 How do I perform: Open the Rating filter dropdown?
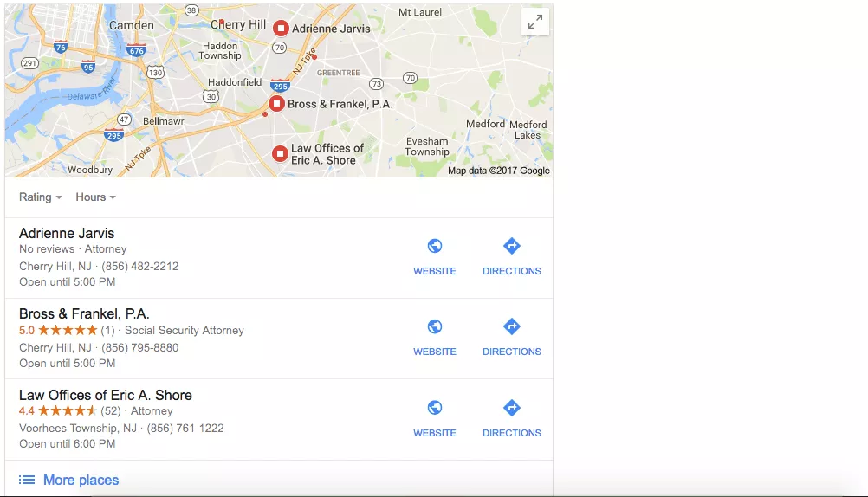coord(41,197)
